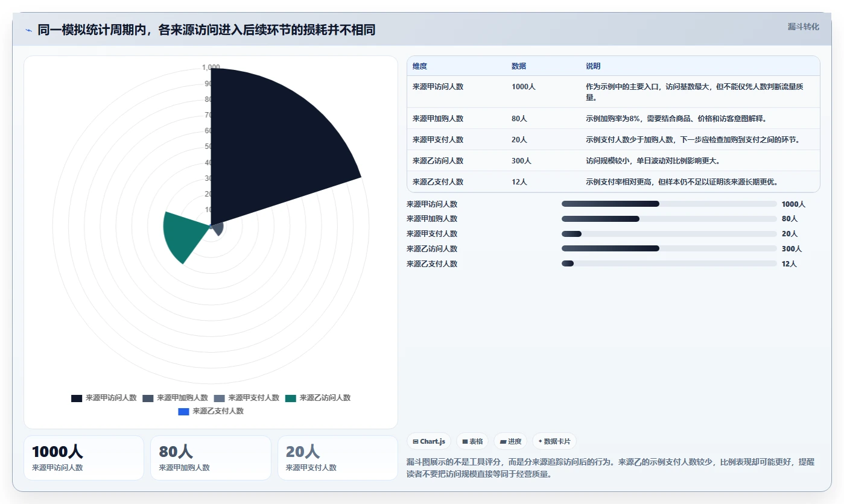This screenshot has height=504, width=844.
Task: Open the 20人 来源甲支付人数 stat card
Action: (x=338, y=458)
